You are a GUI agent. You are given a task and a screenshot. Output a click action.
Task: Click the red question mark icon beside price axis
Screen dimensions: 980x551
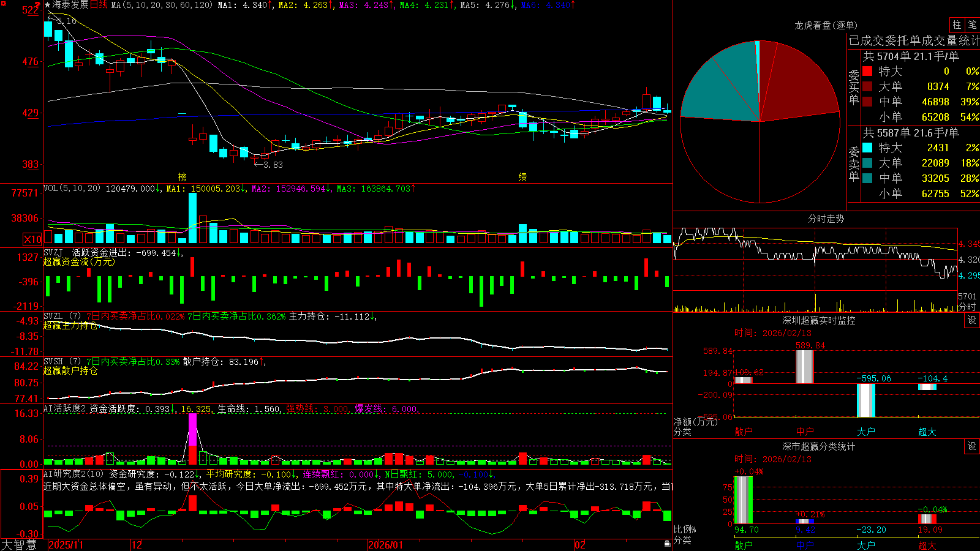pyautogui.click(x=38, y=6)
